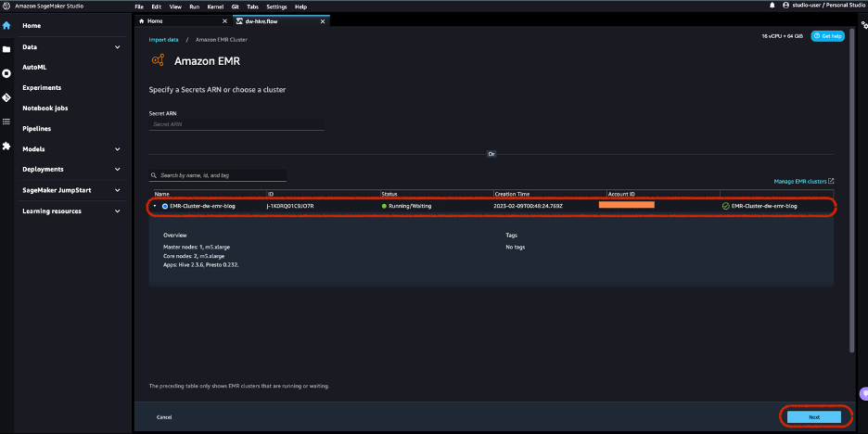This screenshot has width=868, height=434.
Task: Click the purple feedback icon at right edge
Action: coord(864,393)
